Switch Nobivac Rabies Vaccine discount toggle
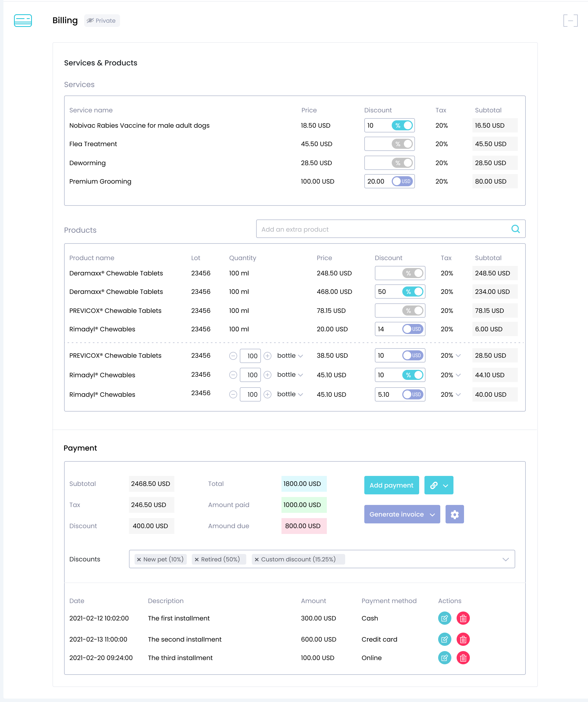 (402, 125)
